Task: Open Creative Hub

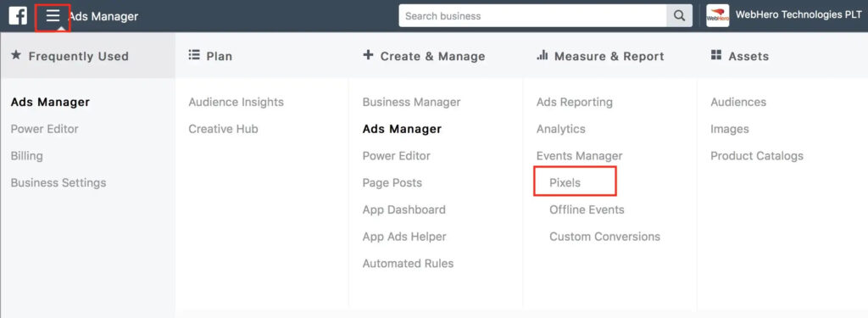Action: (223, 129)
